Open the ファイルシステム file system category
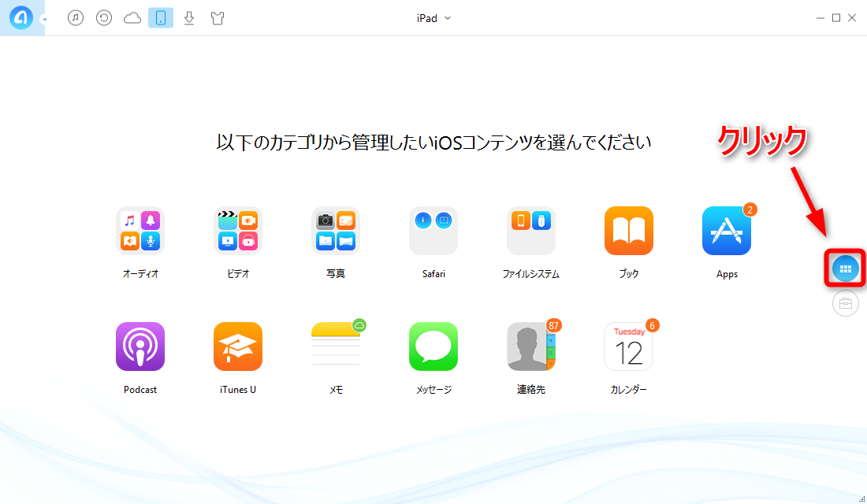The height and width of the screenshot is (504, 867). tap(530, 231)
